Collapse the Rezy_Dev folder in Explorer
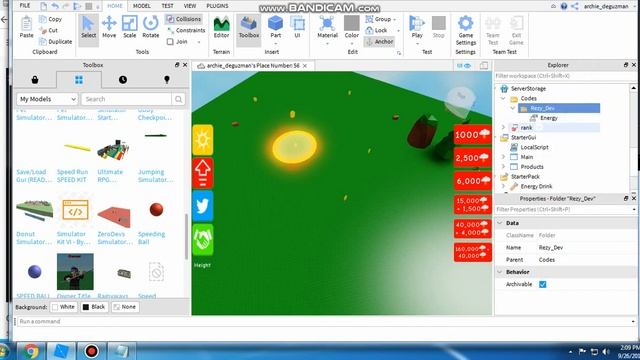Image resolution: width=640 pixels, height=360 pixels. click(513, 108)
